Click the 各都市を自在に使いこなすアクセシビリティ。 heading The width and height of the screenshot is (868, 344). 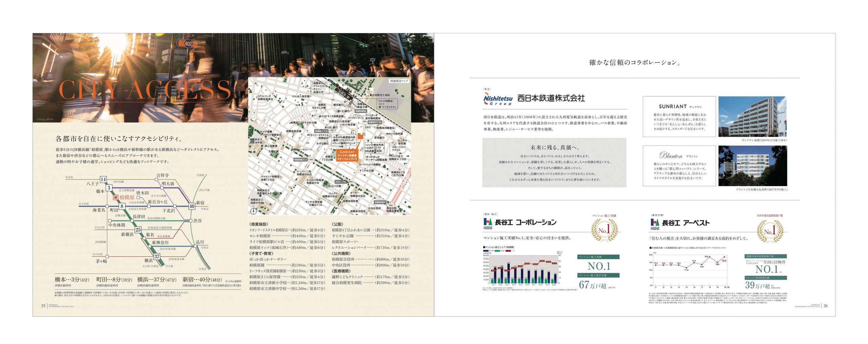click(x=119, y=138)
